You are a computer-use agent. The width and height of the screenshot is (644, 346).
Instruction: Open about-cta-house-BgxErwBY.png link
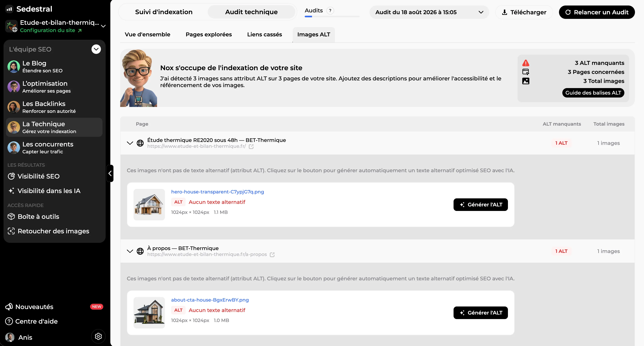(210, 300)
